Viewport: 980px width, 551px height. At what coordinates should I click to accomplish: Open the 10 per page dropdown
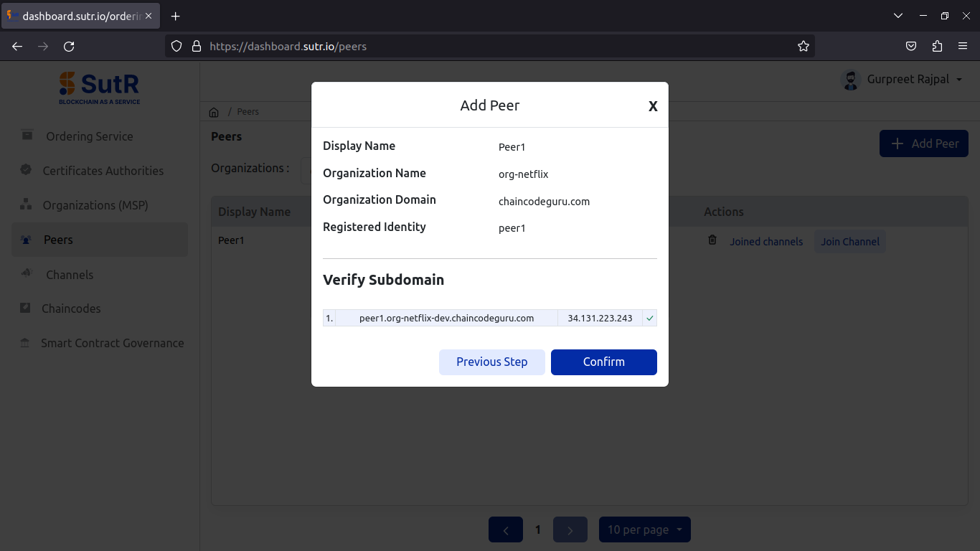(x=645, y=530)
